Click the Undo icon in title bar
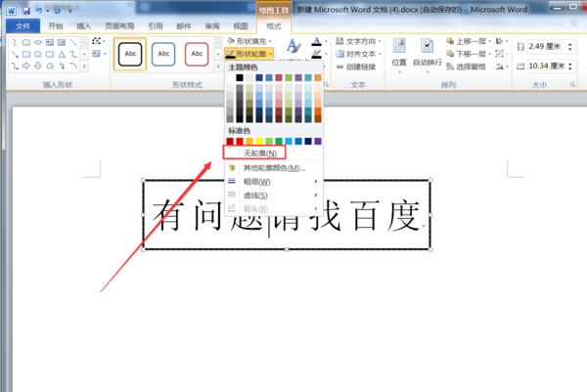587x392 pixels. click(x=39, y=11)
